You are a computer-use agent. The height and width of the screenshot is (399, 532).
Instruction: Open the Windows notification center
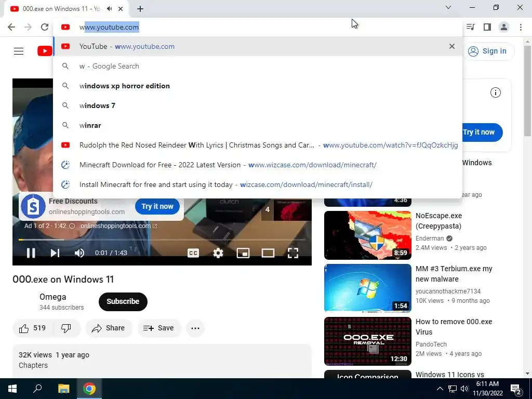point(516,389)
